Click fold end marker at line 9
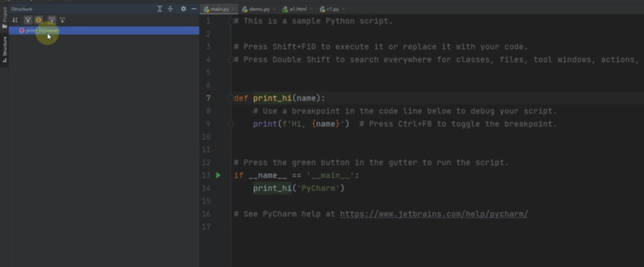This screenshot has width=644, height=267. [x=230, y=124]
